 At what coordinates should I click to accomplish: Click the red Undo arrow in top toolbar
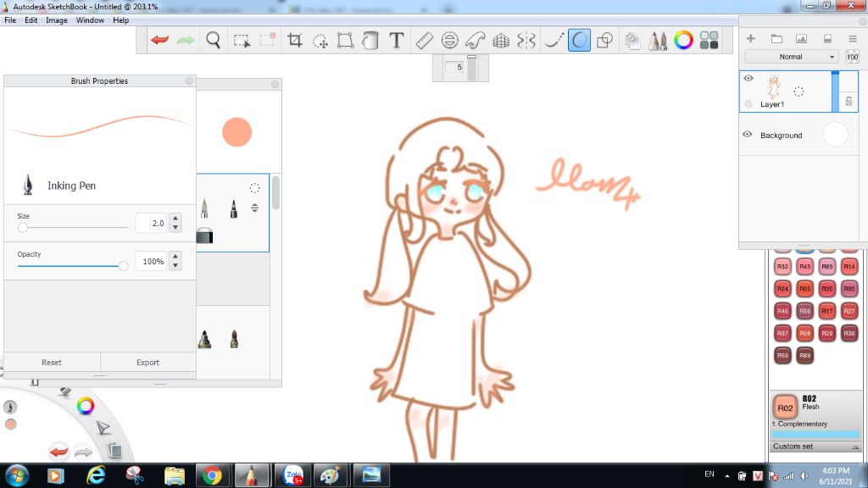pyautogui.click(x=160, y=40)
